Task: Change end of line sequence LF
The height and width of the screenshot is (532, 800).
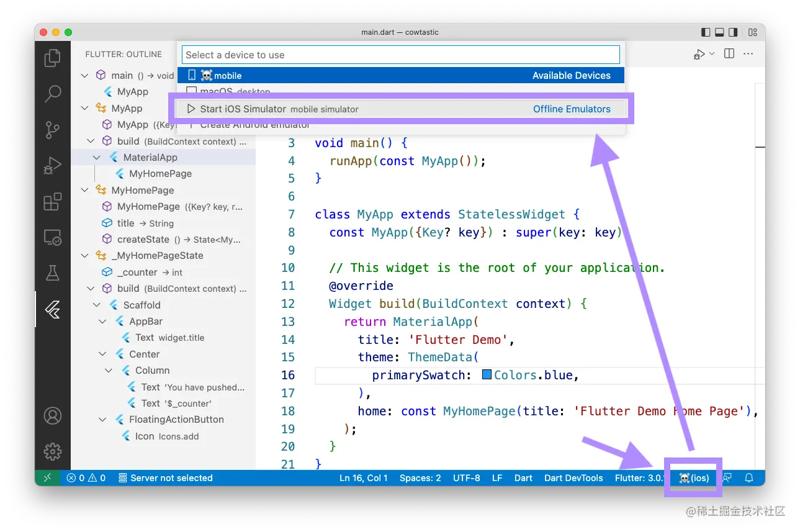Action: [x=497, y=478]
